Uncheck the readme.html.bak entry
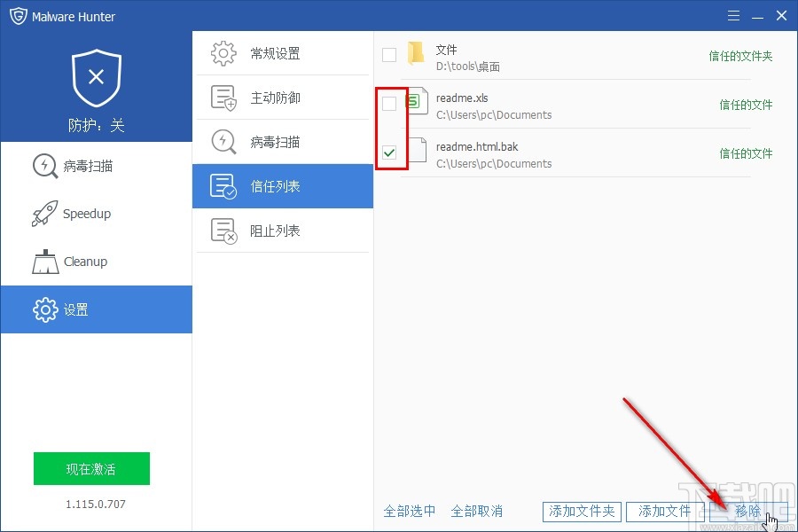Screen dimensions: 798x532 click(x=389, y=153)
